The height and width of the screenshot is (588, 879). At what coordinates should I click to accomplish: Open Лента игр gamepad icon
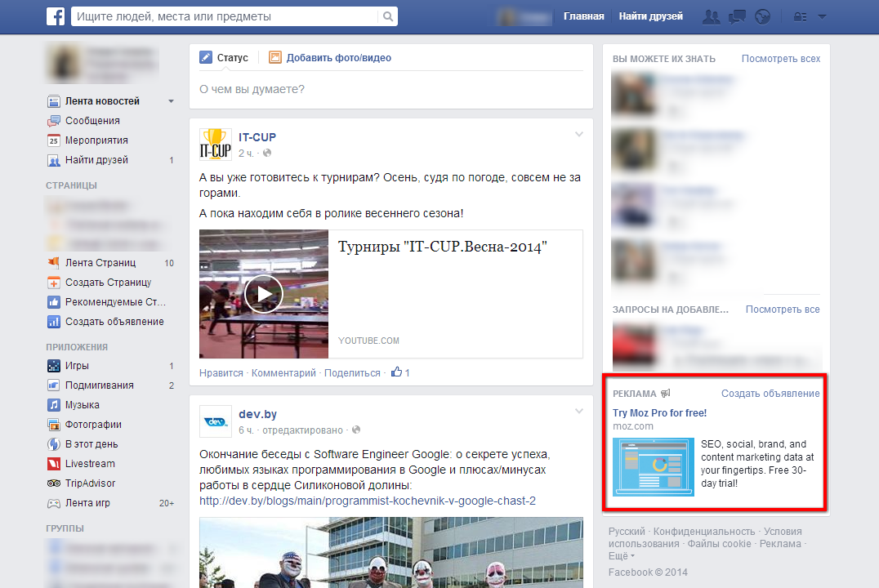click(54, 503)
